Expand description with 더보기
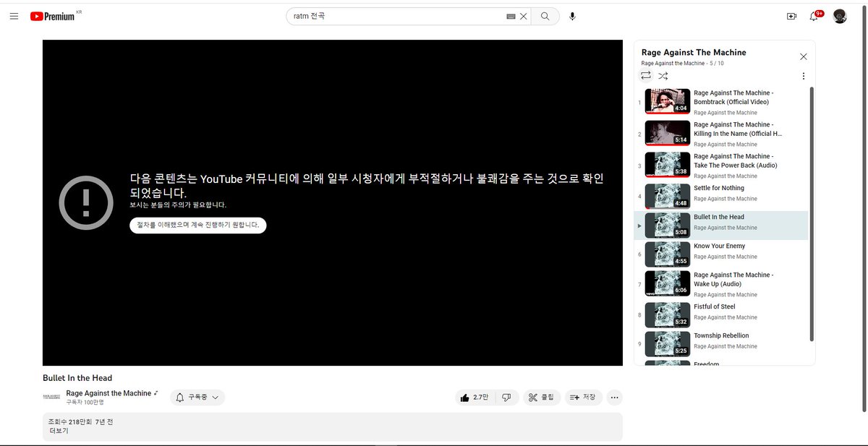The image size is (868, 446). [59, 431]
